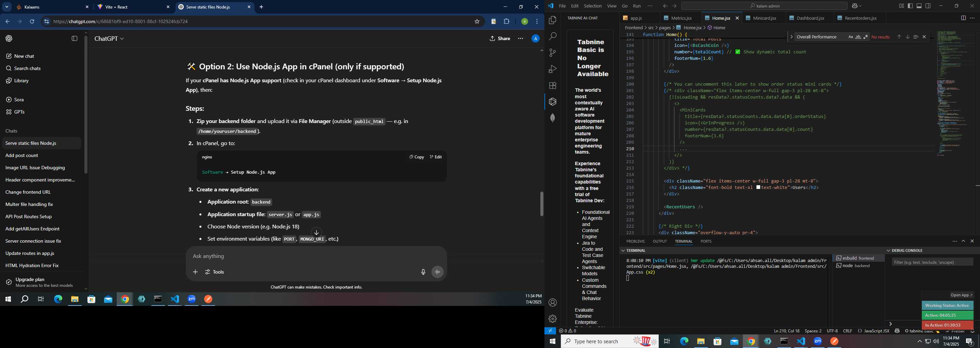Click the ChatGPT logo icon
The width and height of the screenshot is (980, 348).
coord(9,38)
